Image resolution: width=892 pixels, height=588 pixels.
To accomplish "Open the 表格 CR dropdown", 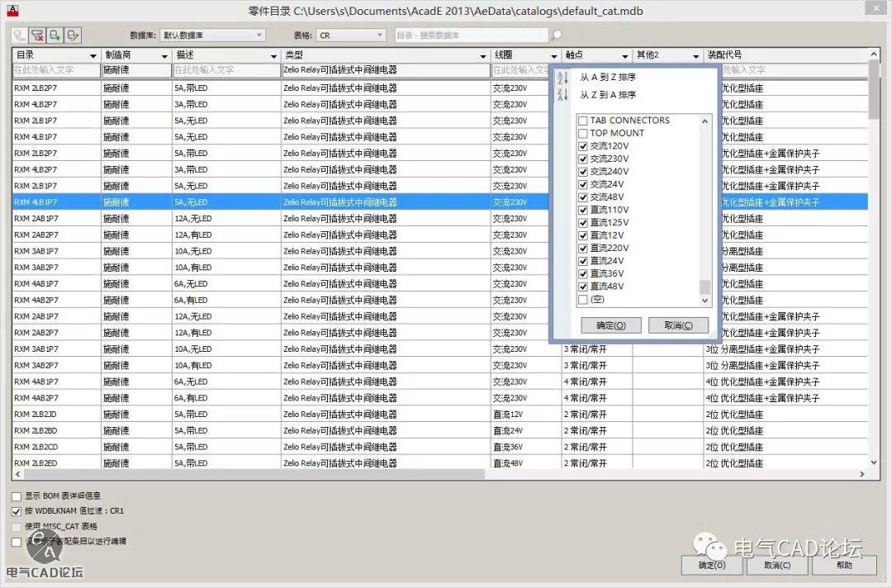I will 352,36.
